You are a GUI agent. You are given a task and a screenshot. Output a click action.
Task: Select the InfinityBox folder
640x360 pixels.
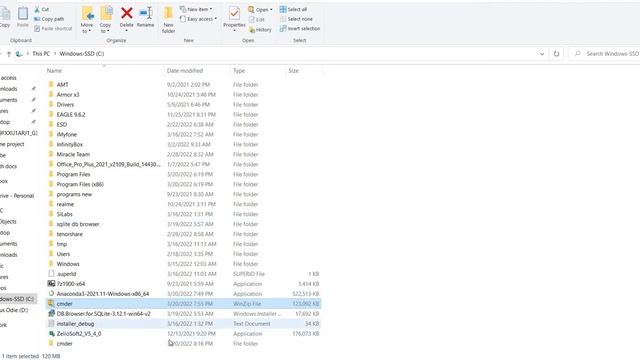pyautogui.click(x=70, y=144)
